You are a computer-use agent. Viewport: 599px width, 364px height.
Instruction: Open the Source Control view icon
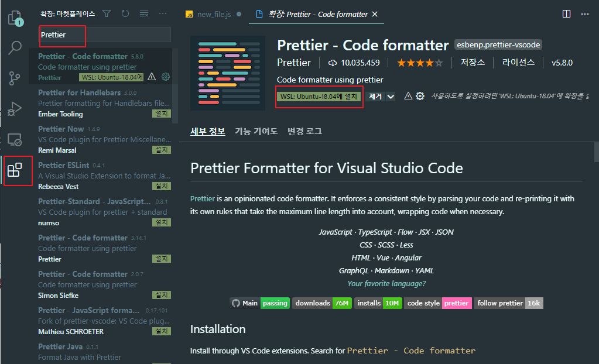tap(15, 78)
